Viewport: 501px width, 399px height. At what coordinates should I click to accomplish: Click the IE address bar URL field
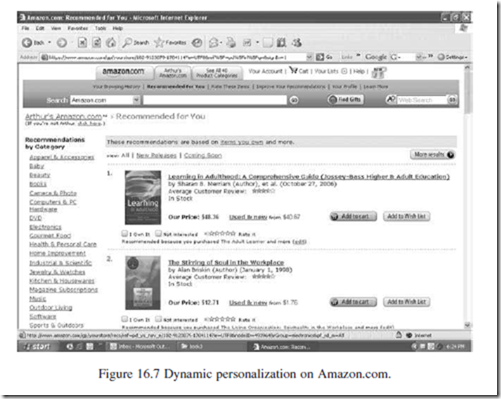click(173, 57)
